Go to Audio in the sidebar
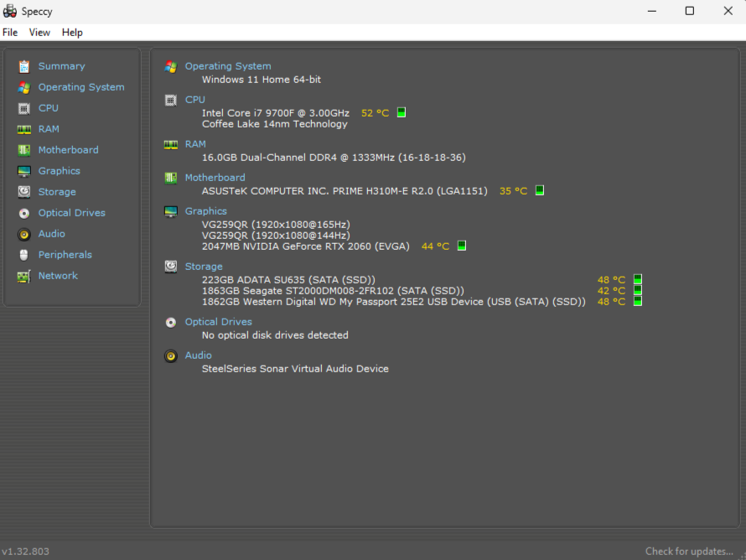This screenshot has width=746, height=560. point(52,234)
